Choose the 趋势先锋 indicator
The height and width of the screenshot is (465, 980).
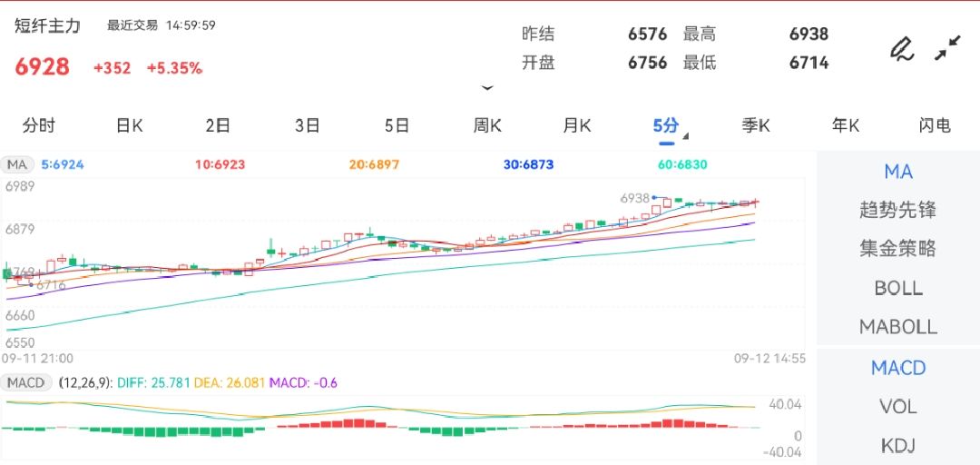pyautogui.click(x=897, y=210)
